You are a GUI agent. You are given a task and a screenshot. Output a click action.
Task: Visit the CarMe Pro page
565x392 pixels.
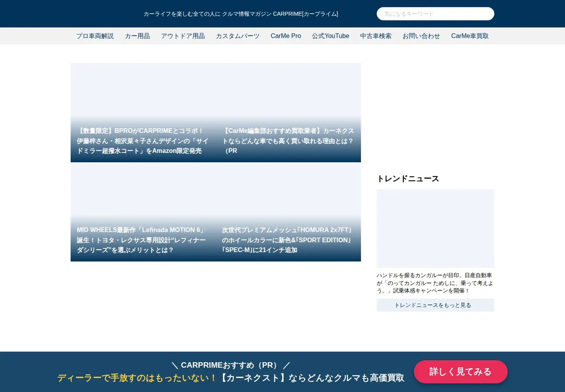(286, 36)
